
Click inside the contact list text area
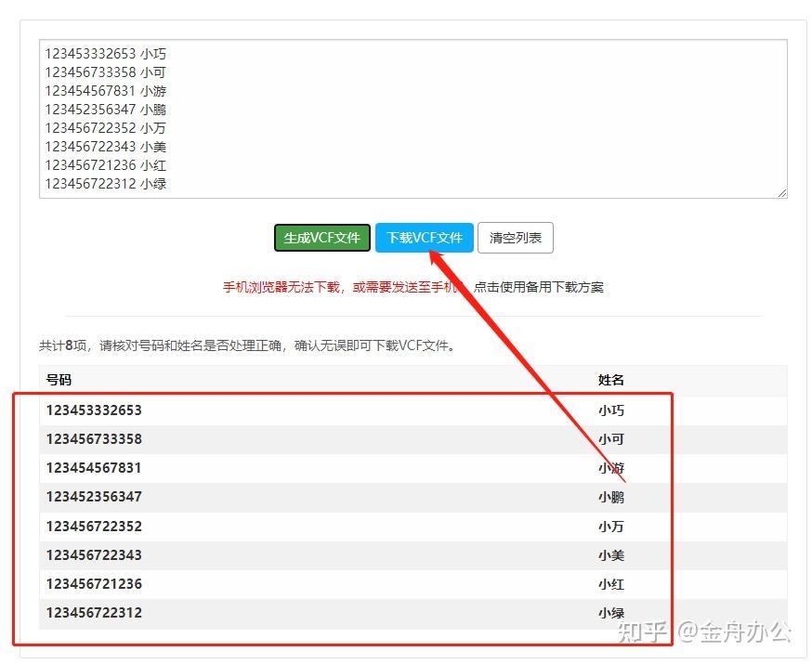point(409,121)
